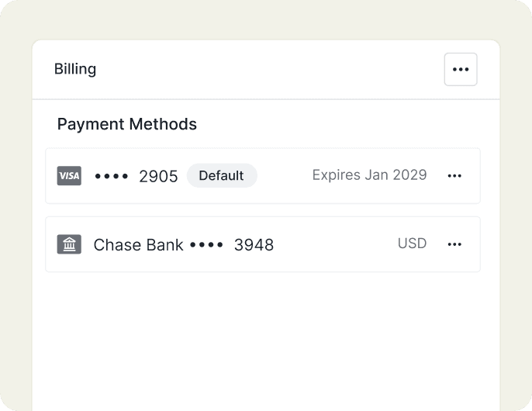Open the Chase Bank row options menu
Screen dimensions: 532x411
tap(454, 244)
